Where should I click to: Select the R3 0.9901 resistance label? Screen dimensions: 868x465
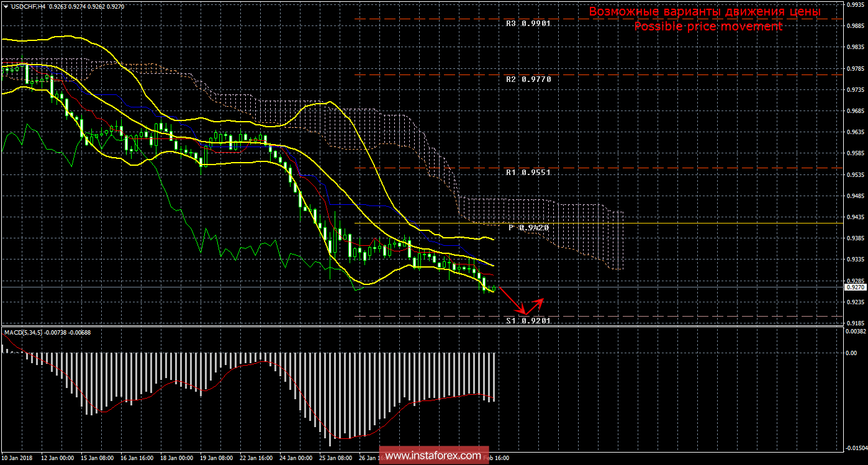pyautogui.click(x=528, y=24)
